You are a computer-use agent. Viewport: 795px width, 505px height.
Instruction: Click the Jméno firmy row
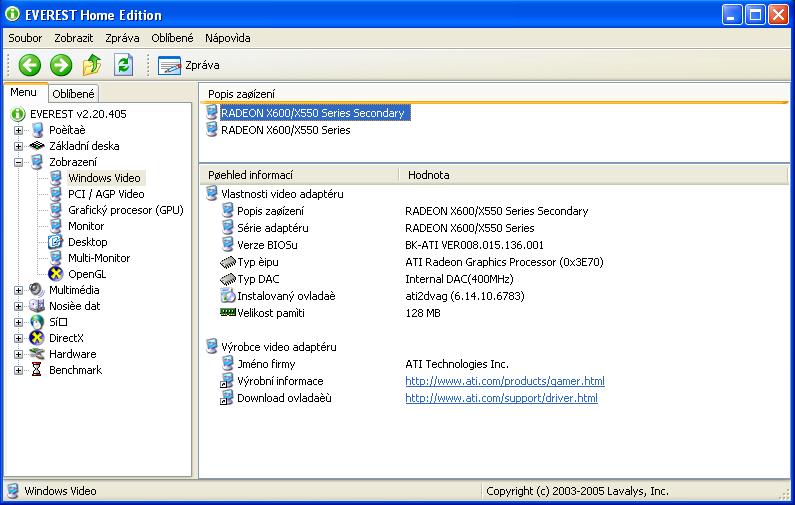tap(266, 364)
